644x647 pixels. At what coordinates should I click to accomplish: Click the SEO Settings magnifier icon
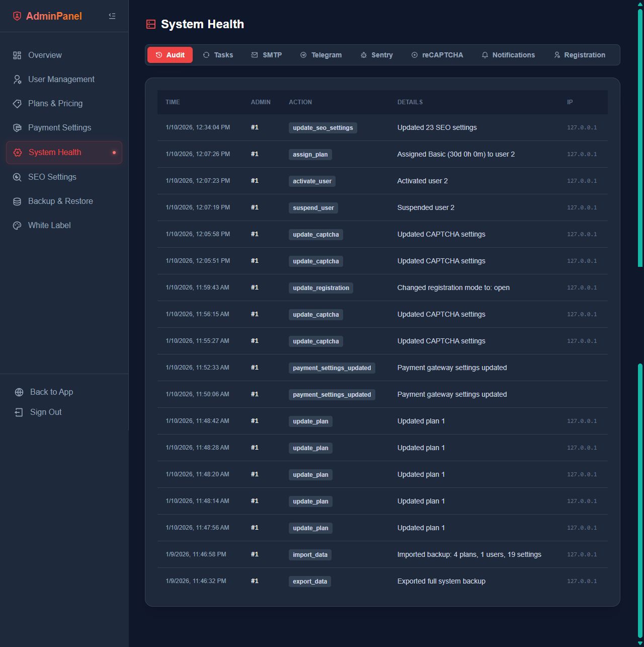(17, 177)
